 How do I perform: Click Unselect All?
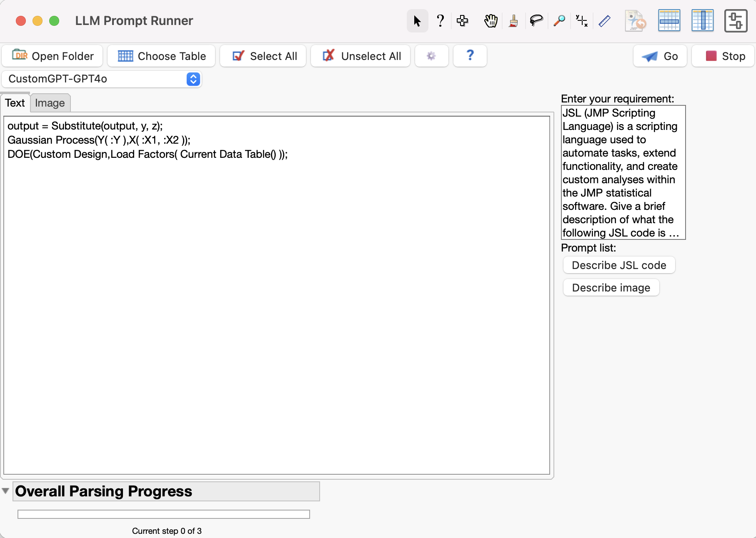click(x=360, y=56)
